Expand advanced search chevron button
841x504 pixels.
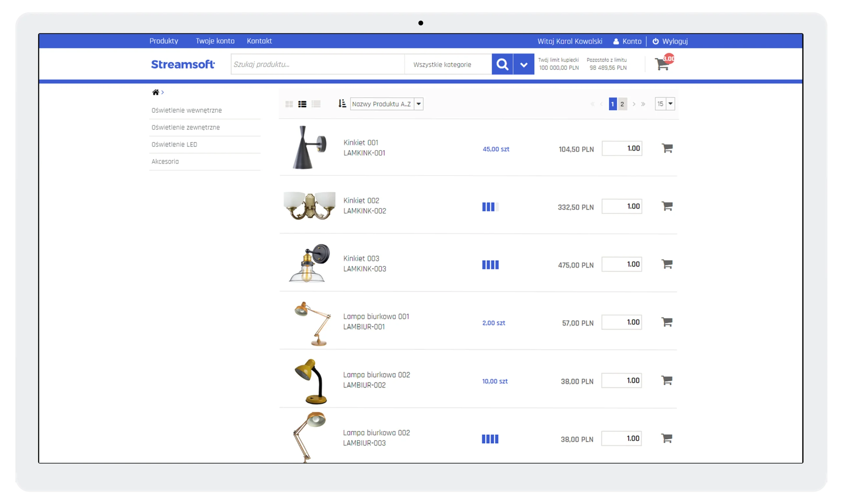click(x=524, y=64)
